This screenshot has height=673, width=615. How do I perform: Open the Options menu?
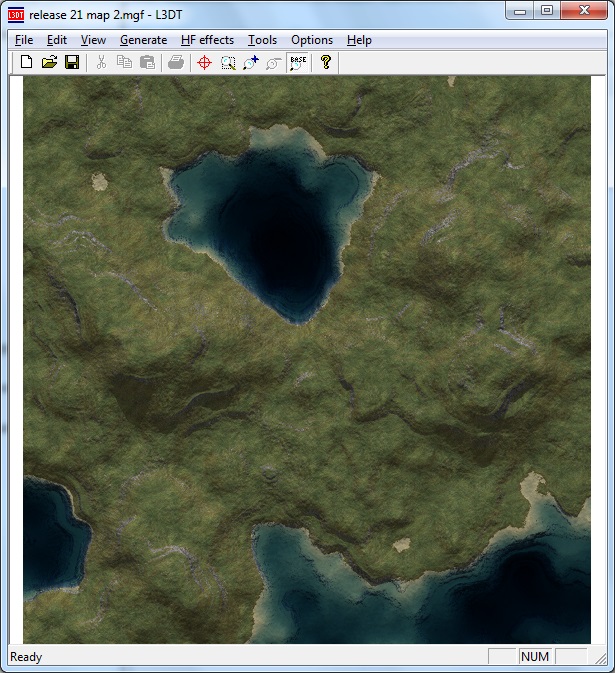coord(312,40)
